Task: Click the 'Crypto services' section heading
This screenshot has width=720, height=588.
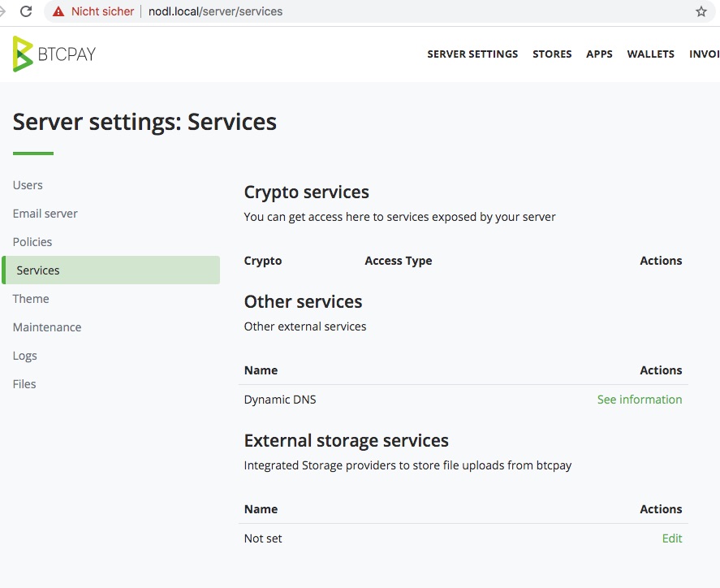Action: [306, 192]
